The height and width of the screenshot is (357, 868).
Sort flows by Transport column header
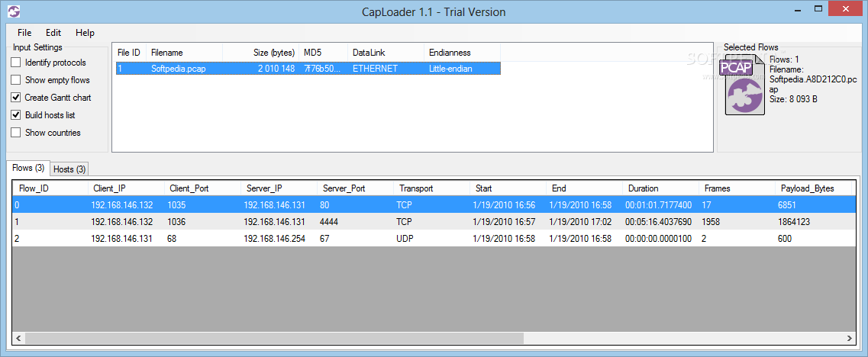pos(432,188)
